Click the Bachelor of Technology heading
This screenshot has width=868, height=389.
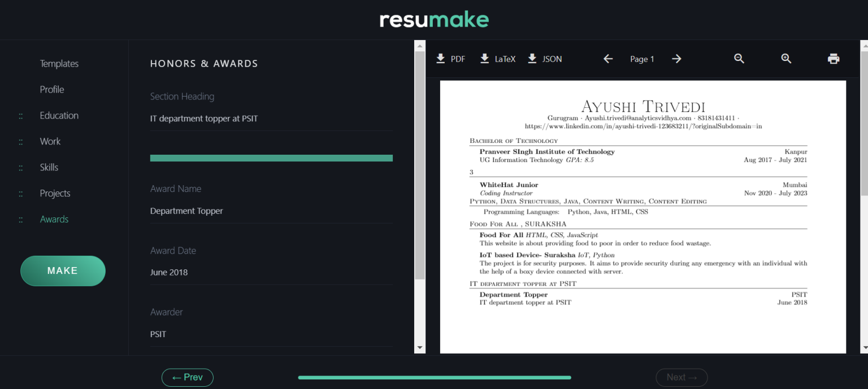click(514, 141)
